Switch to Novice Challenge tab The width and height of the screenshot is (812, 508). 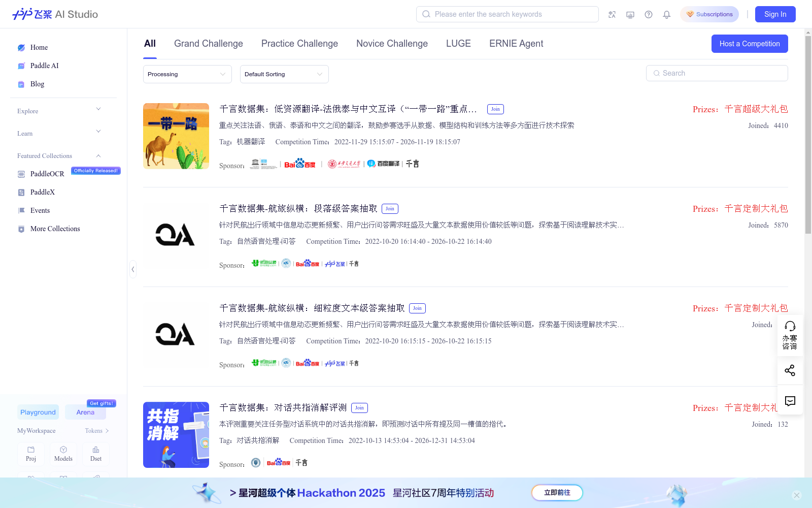pyautogui.click(x=392, y=44)
